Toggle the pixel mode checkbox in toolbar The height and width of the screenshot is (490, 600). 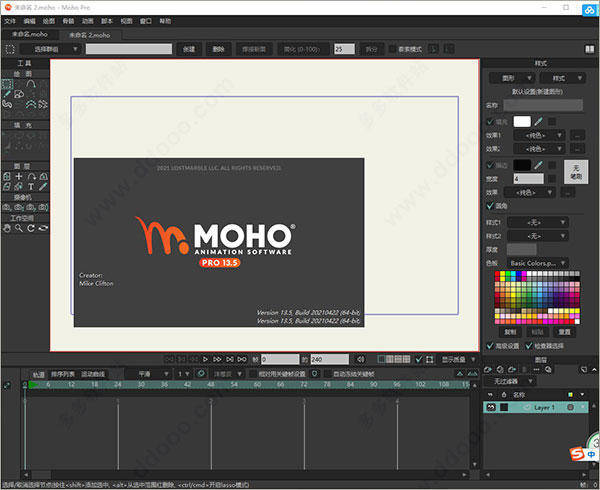click(392, 49)
